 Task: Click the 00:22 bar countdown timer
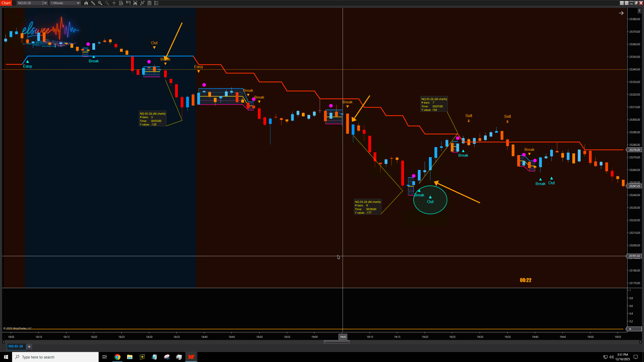click(x=526, y=280)
